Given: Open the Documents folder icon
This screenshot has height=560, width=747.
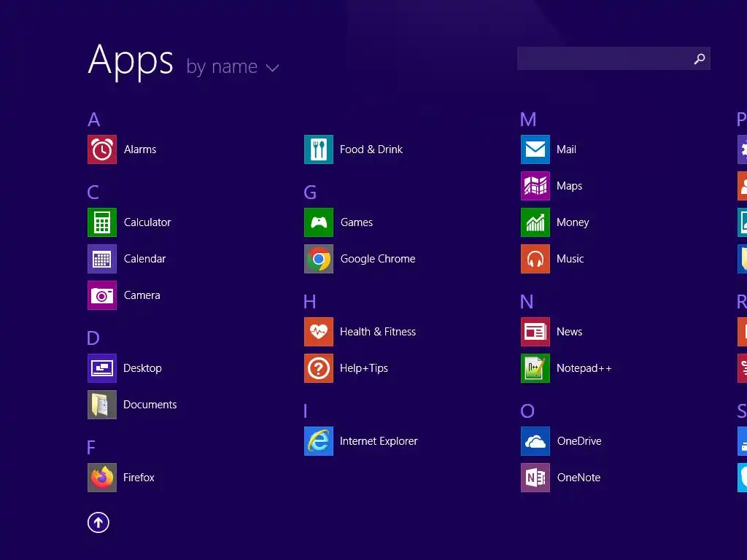Looking at the screenshot, I should (102, 405).
